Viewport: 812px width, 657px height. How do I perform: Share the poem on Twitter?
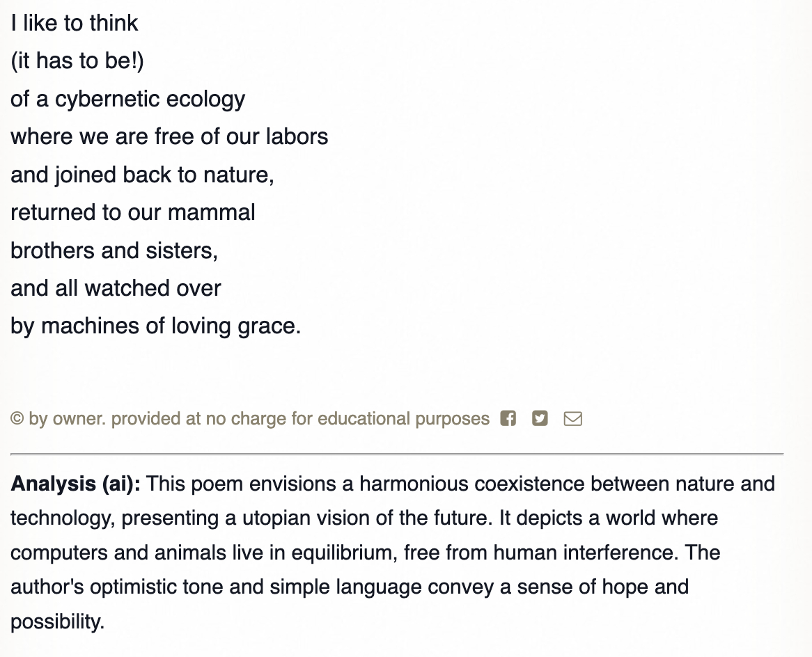(x=540, y=418)
